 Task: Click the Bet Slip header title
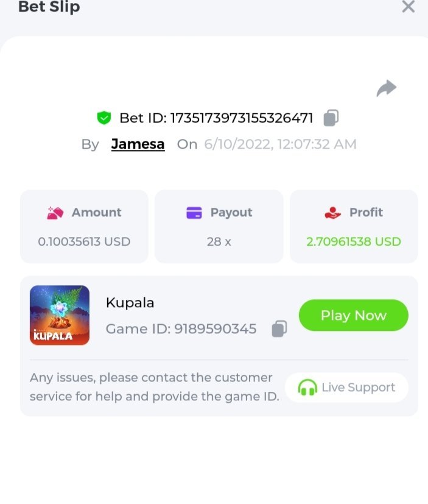coord(49,7)
